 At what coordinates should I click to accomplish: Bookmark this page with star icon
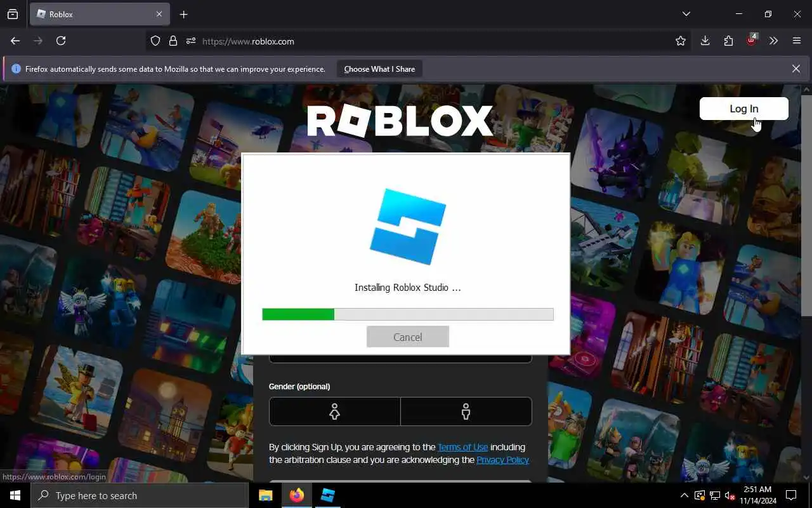681,41
